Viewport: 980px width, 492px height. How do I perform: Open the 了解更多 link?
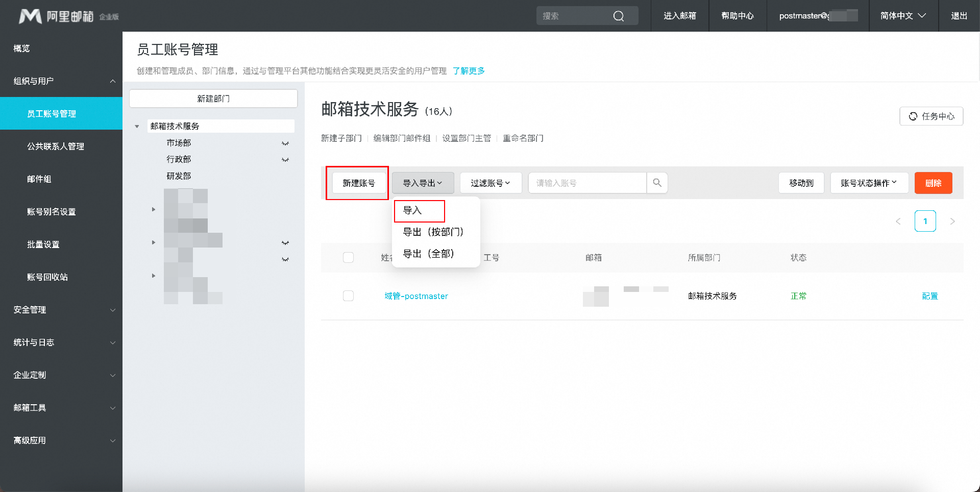(x=469, y=71)
